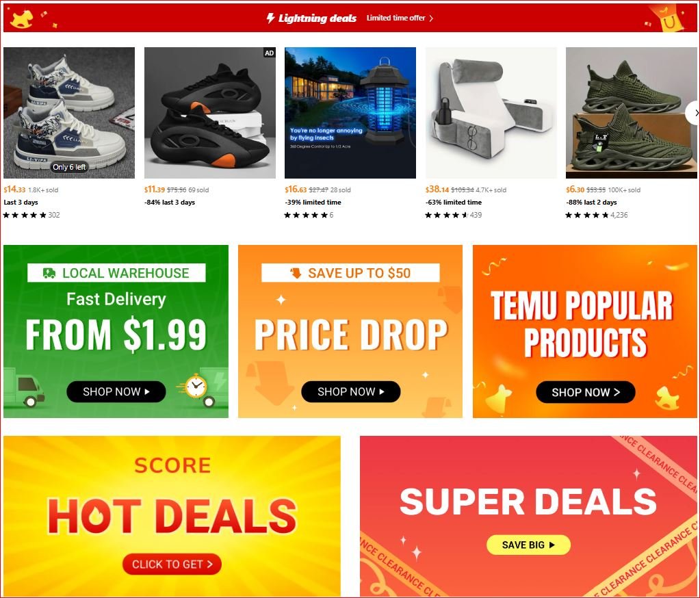This screenshot has width=700, height=598.
Task: Click the alarm clock icon on green banner
Action: 196,387
